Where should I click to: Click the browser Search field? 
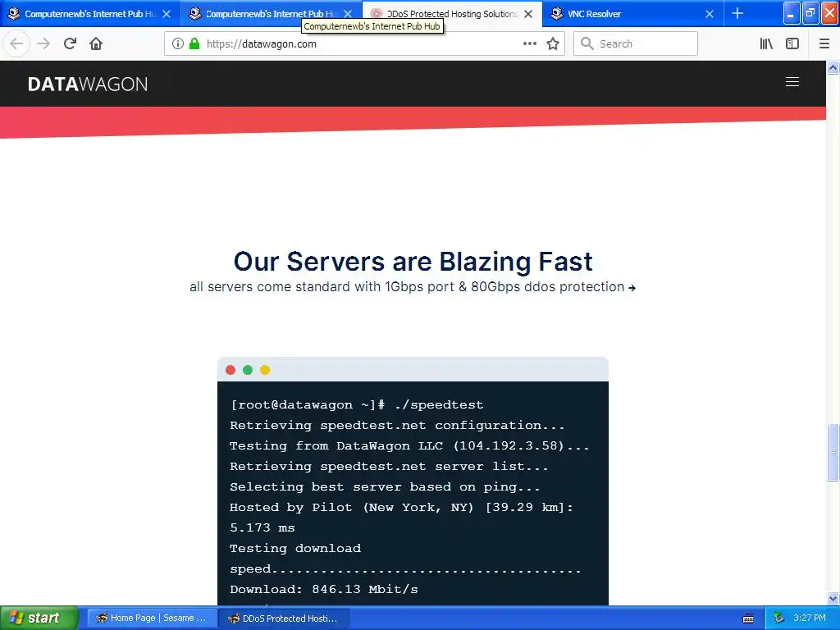pos(636,44)
